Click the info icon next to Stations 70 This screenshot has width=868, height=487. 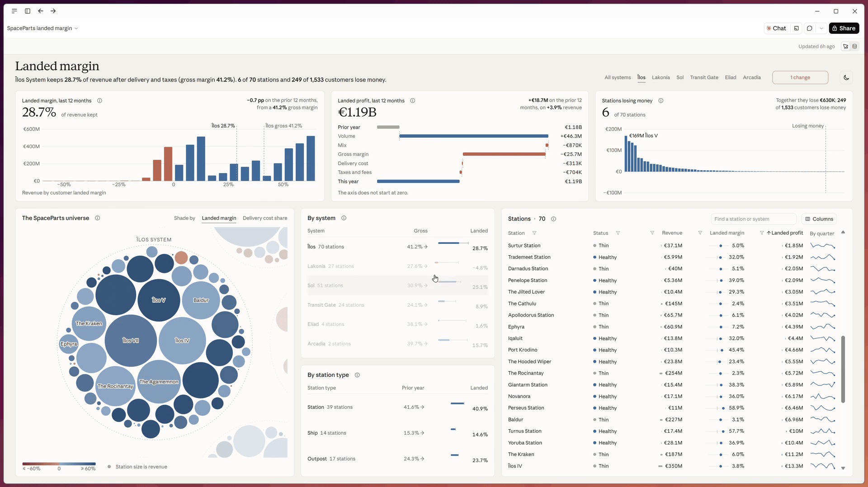click(553, 219)
